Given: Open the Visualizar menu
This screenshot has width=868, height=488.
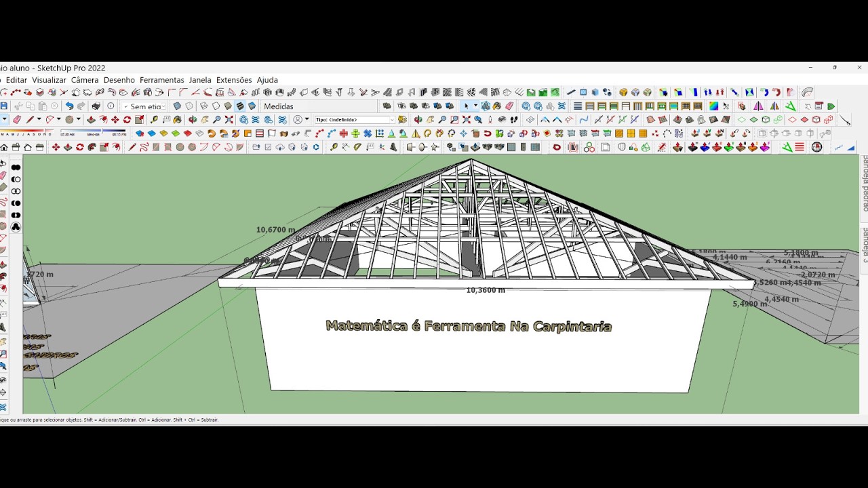Looking at the screenshot, I should pyautogui.click(x=49, y=80).
